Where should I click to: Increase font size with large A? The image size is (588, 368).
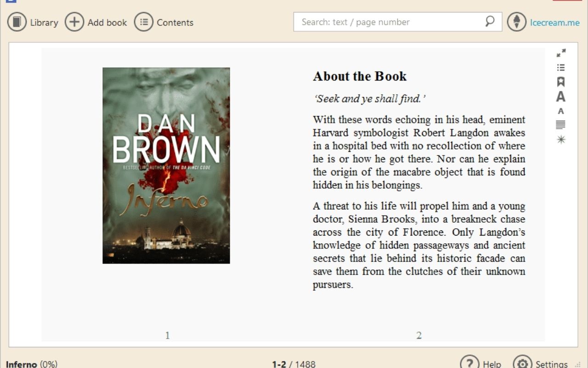point(561,97)
